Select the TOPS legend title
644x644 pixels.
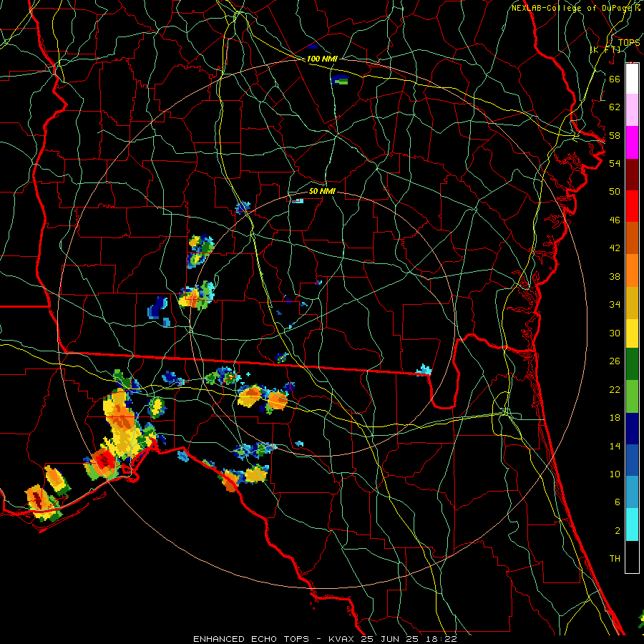pyautogui.click(x=629, y=43)
